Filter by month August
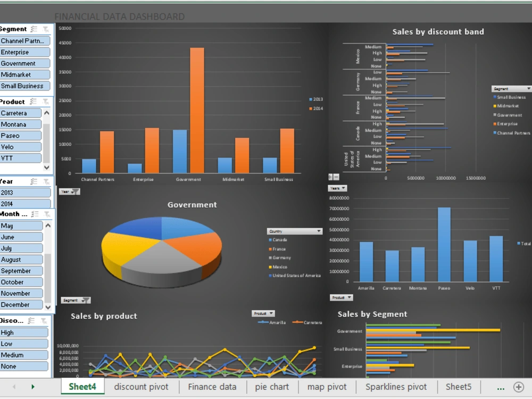The image size is (532, 399). click(x=21, y=260)
